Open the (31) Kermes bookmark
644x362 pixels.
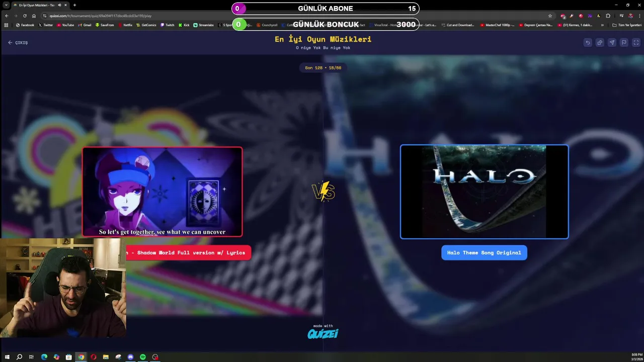(575, 25)
